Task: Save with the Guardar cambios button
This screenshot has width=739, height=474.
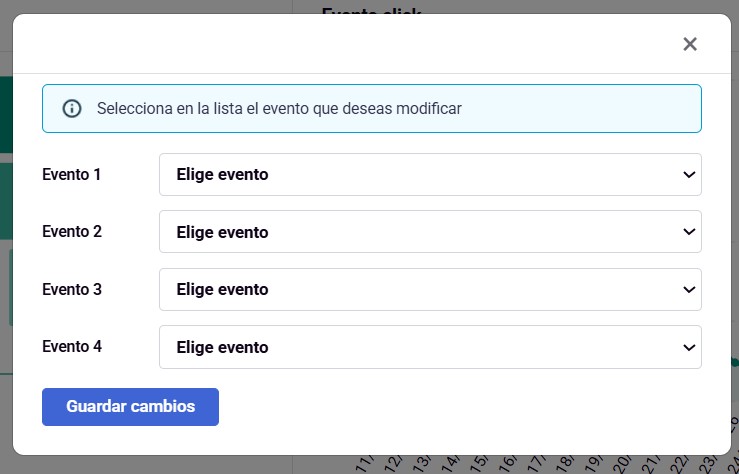Action: [130, 407]
